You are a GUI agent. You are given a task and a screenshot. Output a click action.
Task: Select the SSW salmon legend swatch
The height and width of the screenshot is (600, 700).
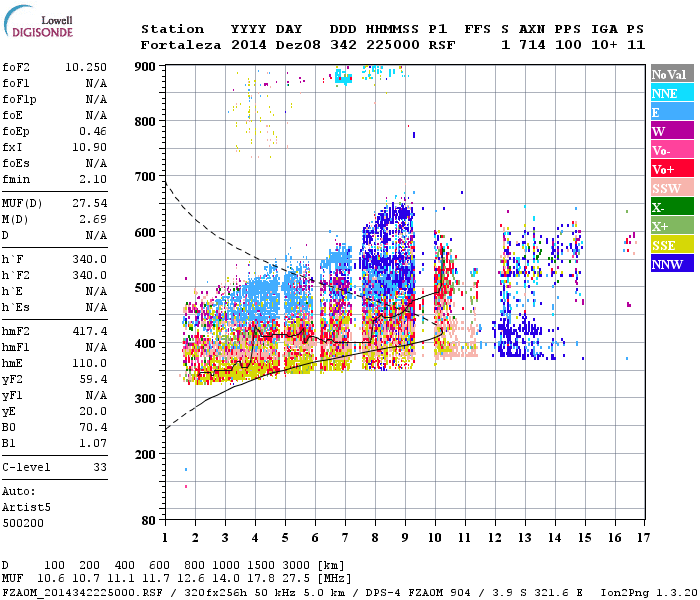pos(672,188)
